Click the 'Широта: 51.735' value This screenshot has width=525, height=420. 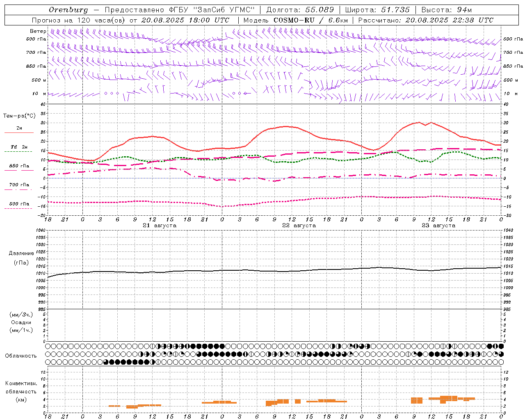(x=377, y=10)
